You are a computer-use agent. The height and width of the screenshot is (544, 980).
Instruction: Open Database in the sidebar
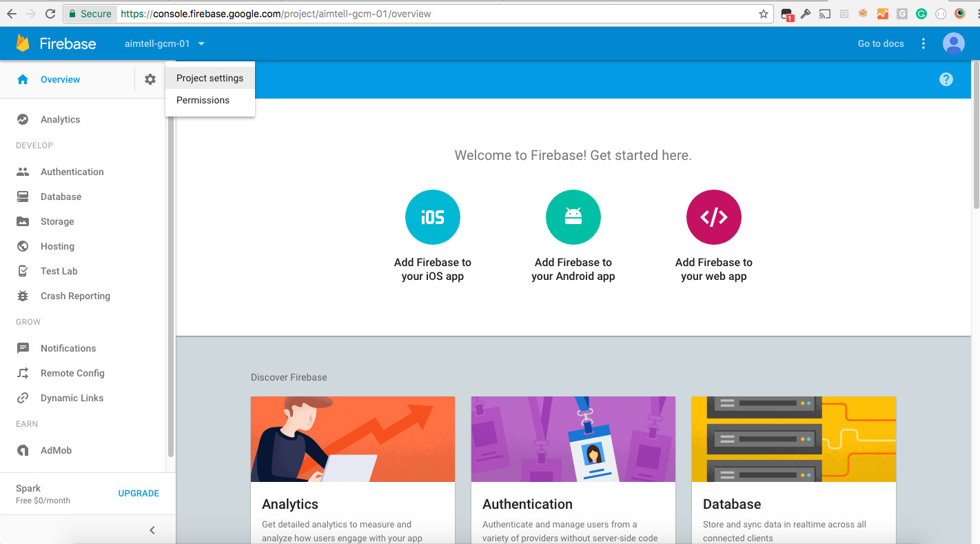tap(61, 197)
